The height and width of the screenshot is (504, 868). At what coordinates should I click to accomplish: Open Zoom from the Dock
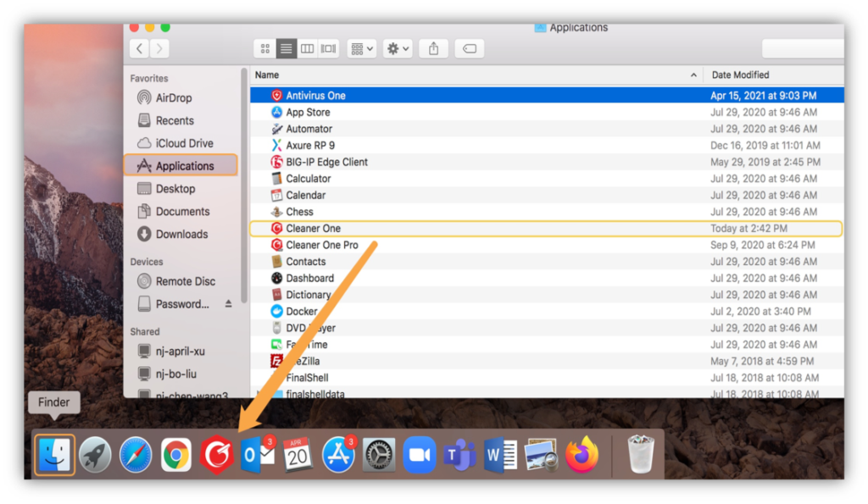(x=419, y=456)
